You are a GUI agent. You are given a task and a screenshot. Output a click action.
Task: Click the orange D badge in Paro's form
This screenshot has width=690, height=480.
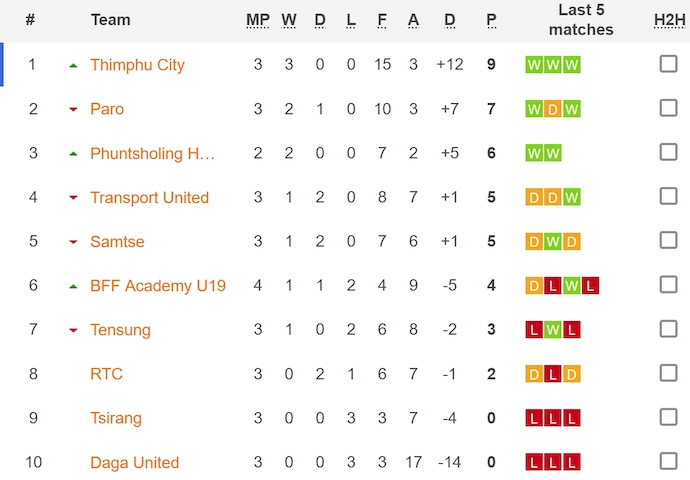pos(553,109)
